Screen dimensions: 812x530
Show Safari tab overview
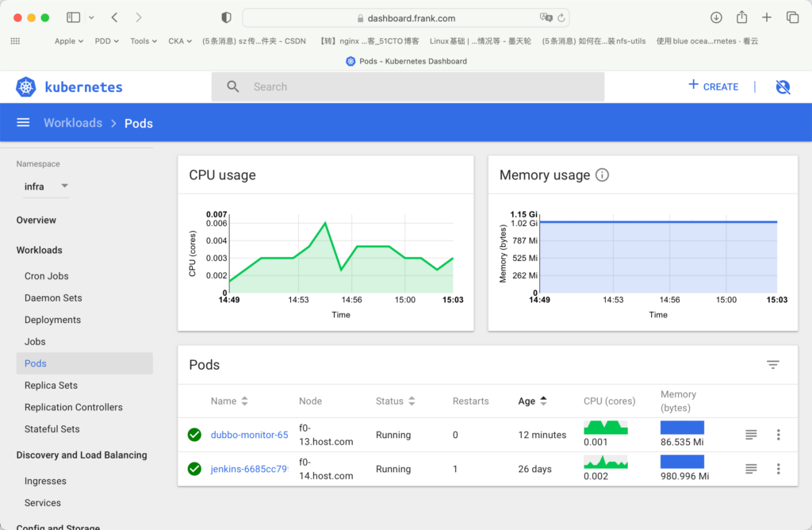click(x=792, y=17)
